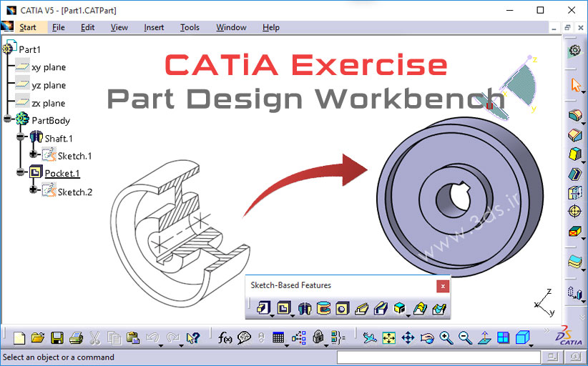Open the Design Table icon
The height and width of the screenshot is (366, 588).
(278, 337)
